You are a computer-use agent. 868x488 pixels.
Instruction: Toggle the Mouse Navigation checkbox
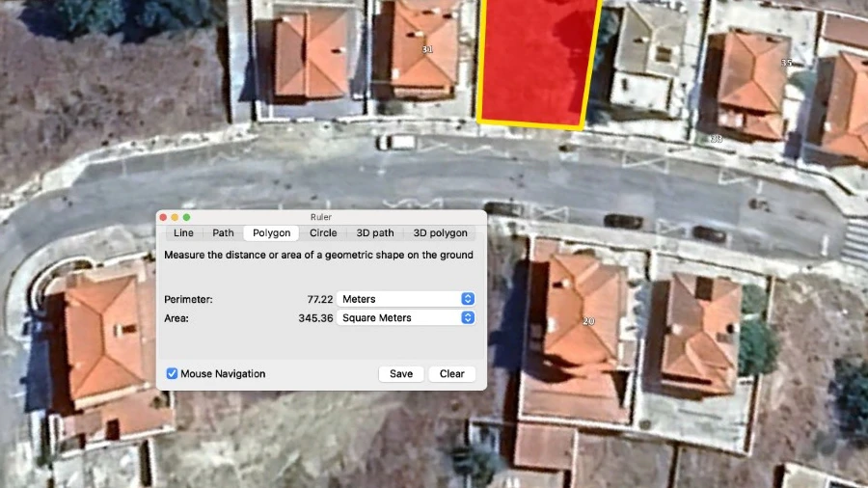173,373
